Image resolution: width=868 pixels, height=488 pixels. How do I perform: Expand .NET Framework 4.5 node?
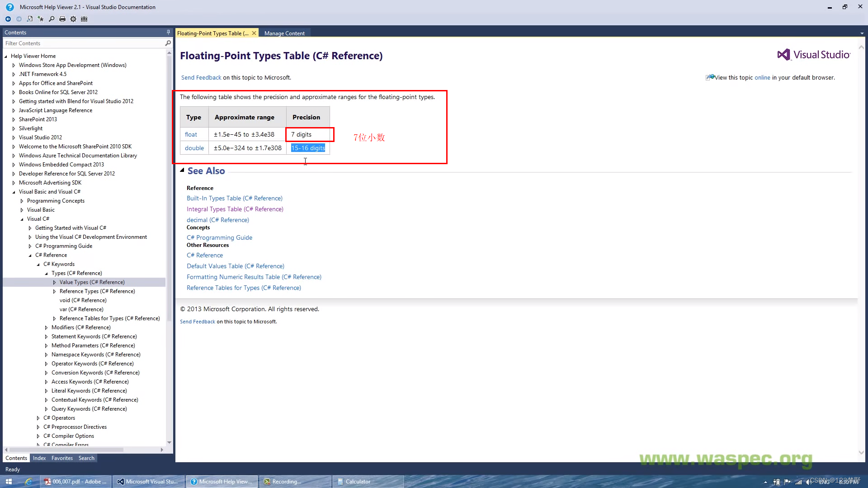click(x=14, y=74)
